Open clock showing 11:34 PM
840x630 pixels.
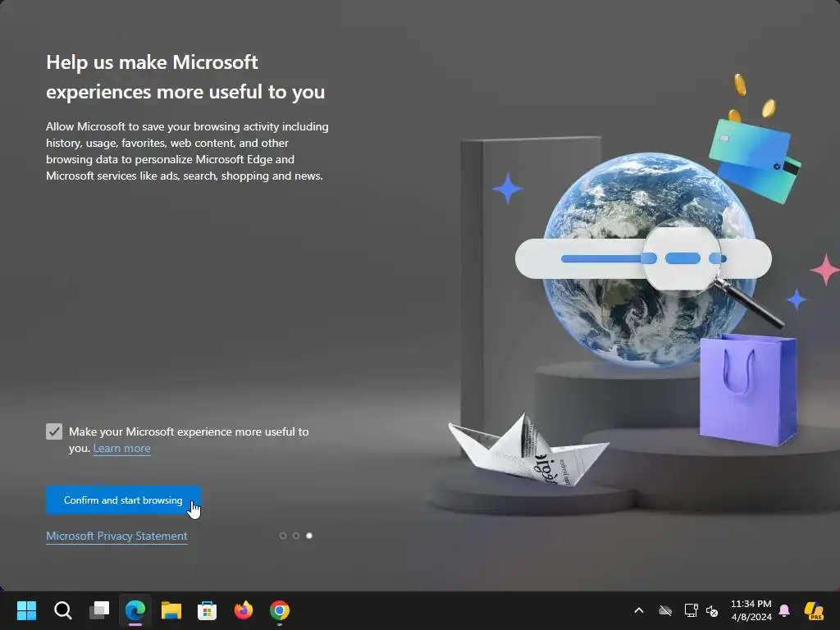pyautogui.click(x=751, y=610)
